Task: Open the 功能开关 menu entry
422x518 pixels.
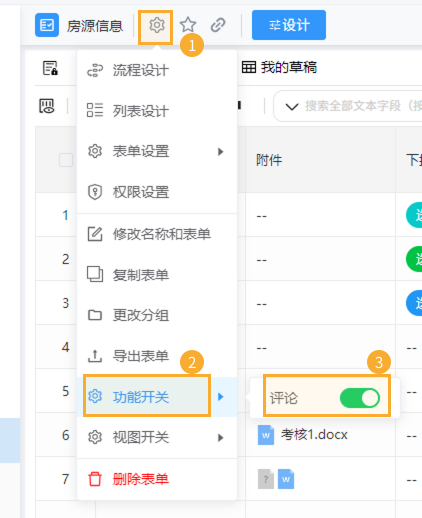Action: pos(157,397)
